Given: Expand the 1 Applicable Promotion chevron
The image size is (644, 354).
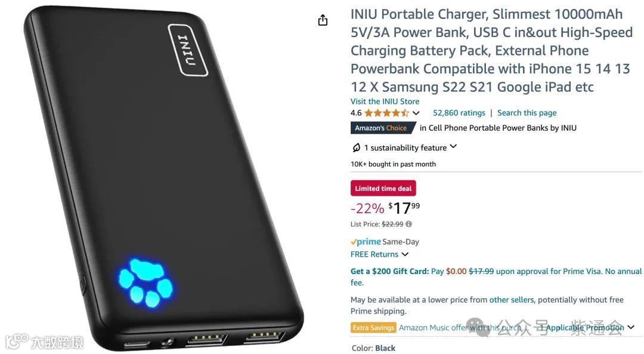Looking at the screenshot, I should (631, 327).
